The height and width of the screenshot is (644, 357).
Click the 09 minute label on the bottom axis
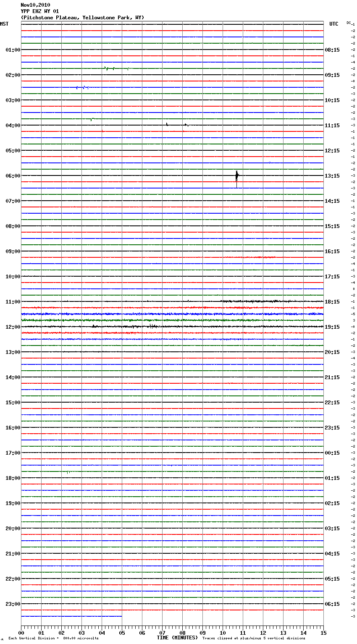tap(202, 633)
